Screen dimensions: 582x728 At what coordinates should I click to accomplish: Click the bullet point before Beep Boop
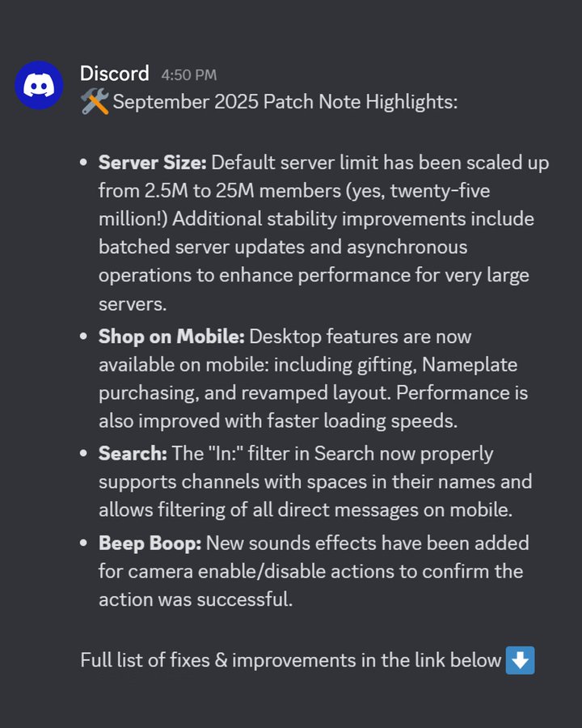click(x=84, y=544)
